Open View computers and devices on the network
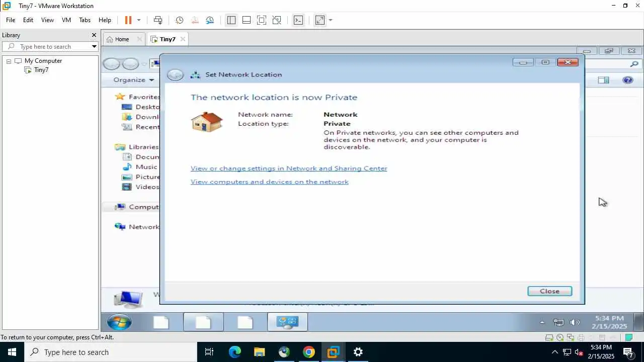The width and height of the screenshot is (644, 362). (x=269, y=182)
